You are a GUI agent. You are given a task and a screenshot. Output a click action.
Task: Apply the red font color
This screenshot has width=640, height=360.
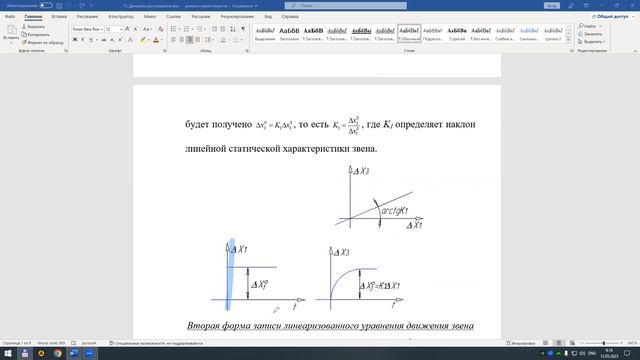156,40
